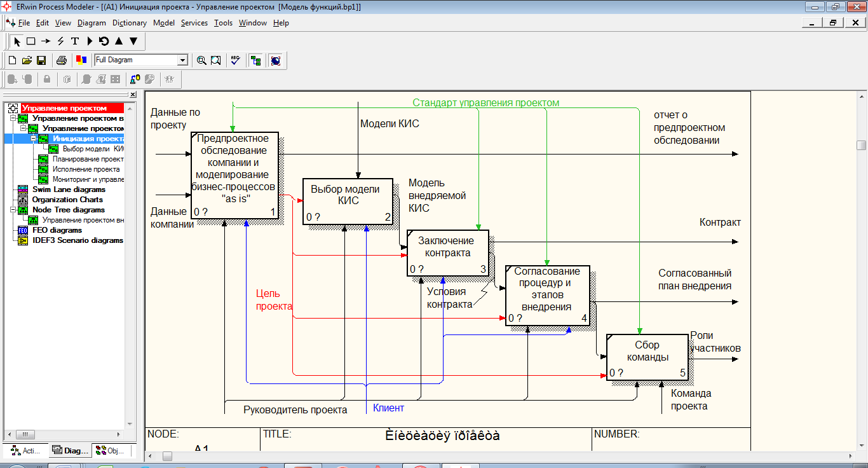The image size is (868, 468).
Task: Pick the Arrow drawing tool
Action: [x=45, y=41]
